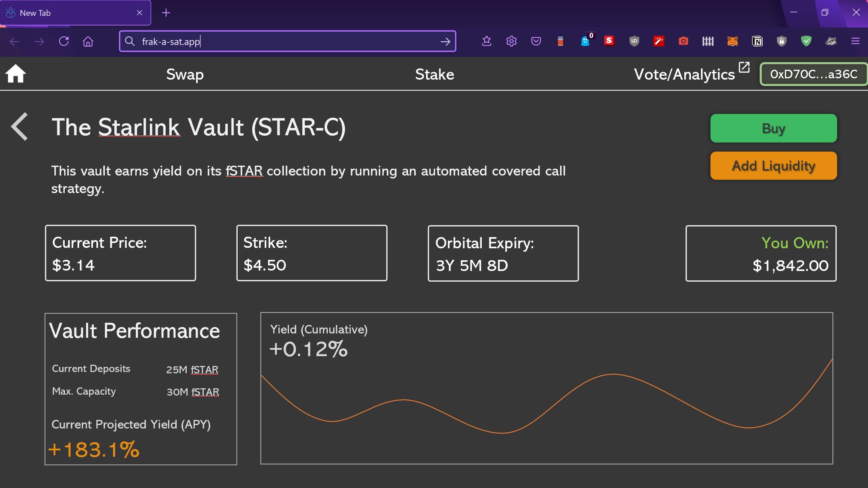
Task: Click the fSTAR link in vault description
Action: pos(244,171)
